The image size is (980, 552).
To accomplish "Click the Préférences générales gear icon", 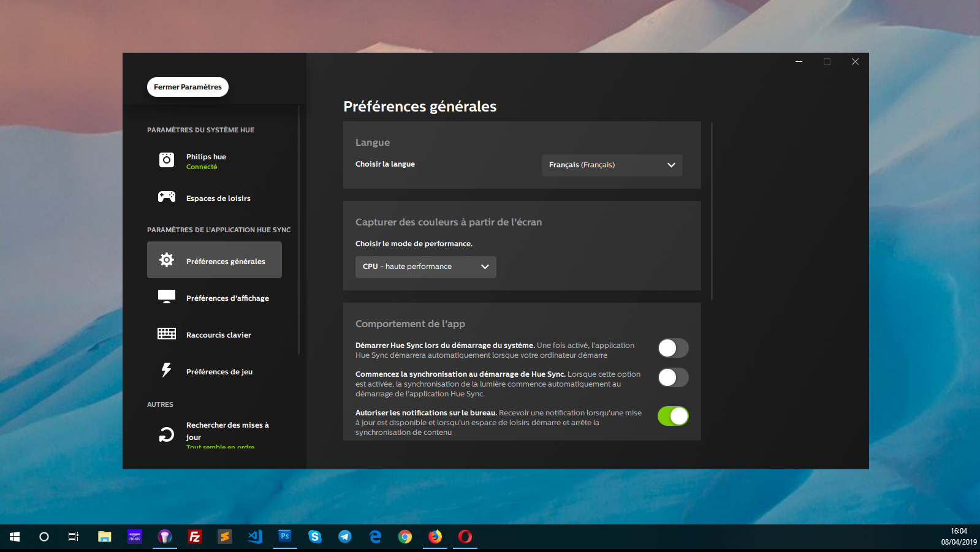I will [166, 260].
